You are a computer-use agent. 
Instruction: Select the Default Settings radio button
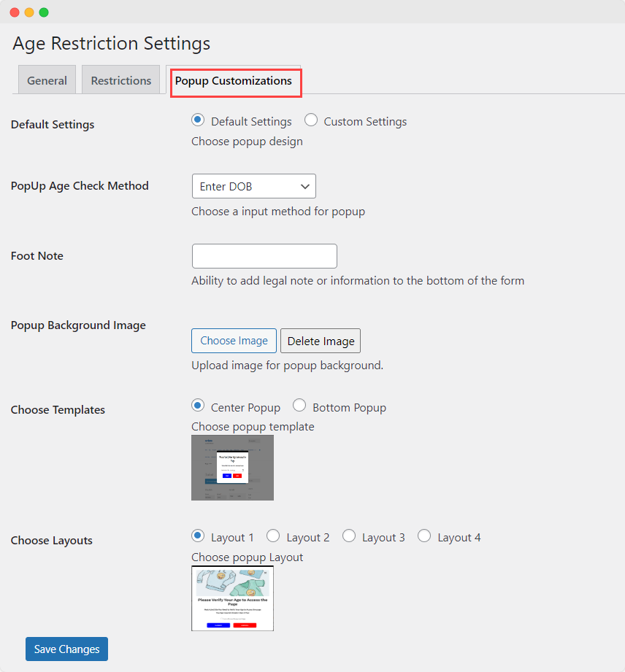[x=196, y=121]
